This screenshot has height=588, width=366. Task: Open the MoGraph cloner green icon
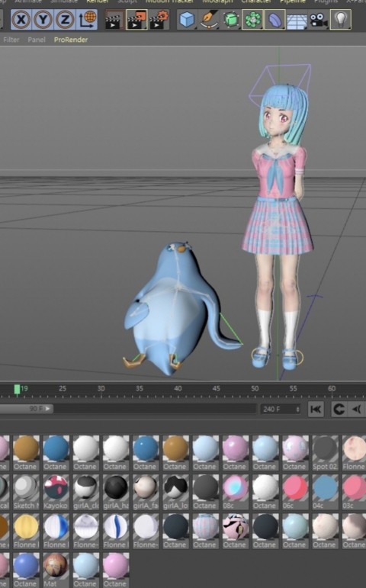[x=252, y=20]
